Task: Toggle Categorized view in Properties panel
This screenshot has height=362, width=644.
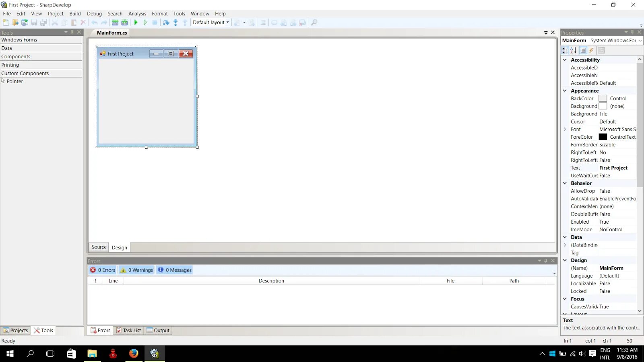Action: pyautogui.click(x=565, y=50)
